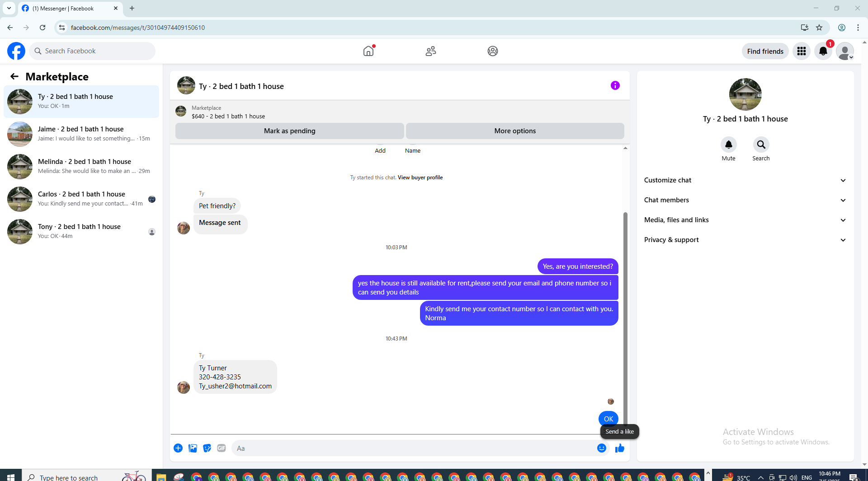
Task: Open Melinda 2 bed 1 bath house conversation
Action: point(81,167)
